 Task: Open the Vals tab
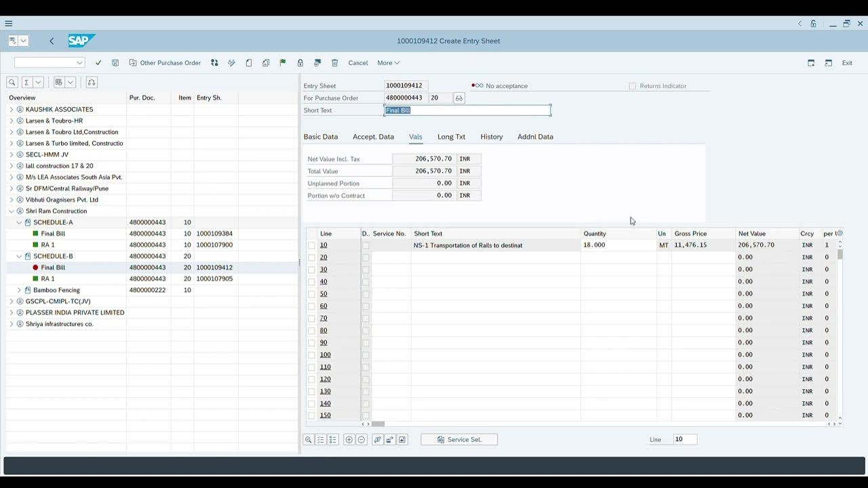[x=416, y=137]
